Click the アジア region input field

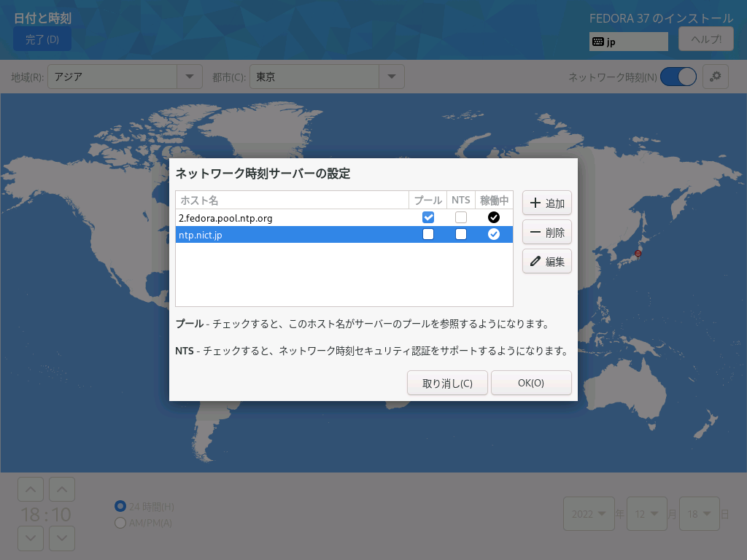click(112, 77)
